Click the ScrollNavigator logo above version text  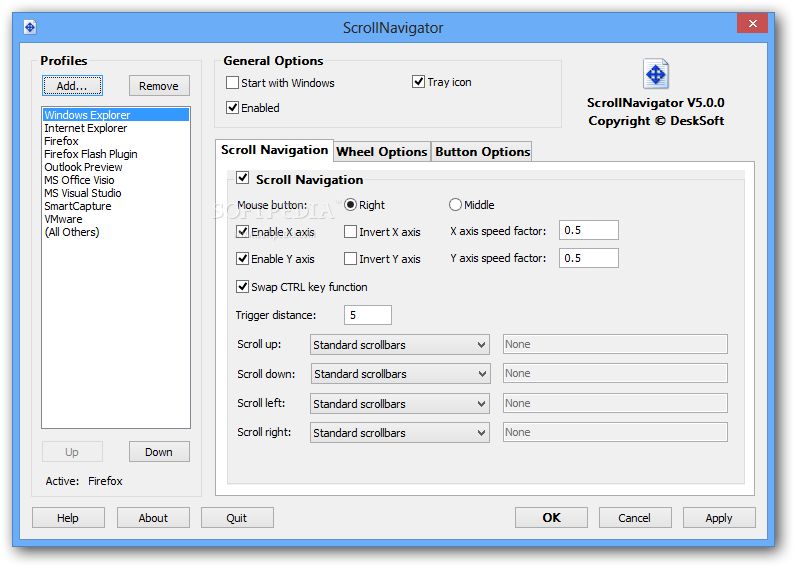tap(656, 75)
